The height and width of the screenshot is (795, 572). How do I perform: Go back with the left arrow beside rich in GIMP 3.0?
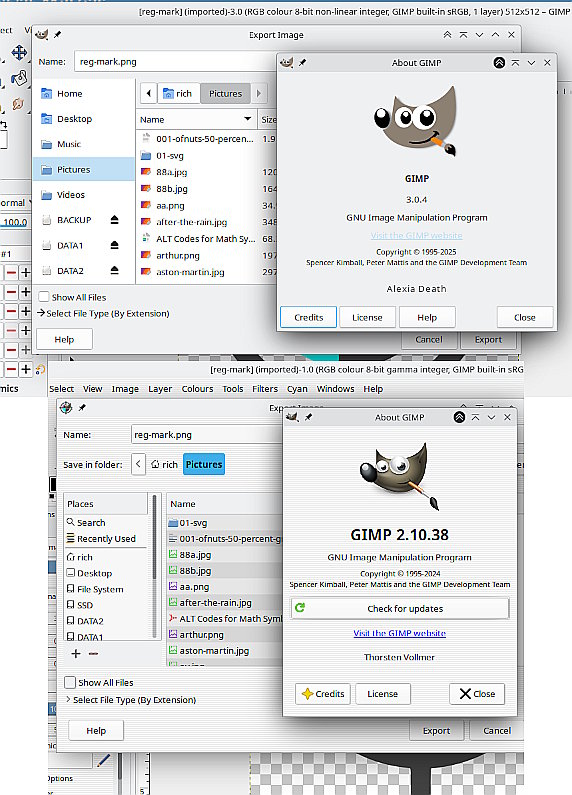(x=148, y=93)
